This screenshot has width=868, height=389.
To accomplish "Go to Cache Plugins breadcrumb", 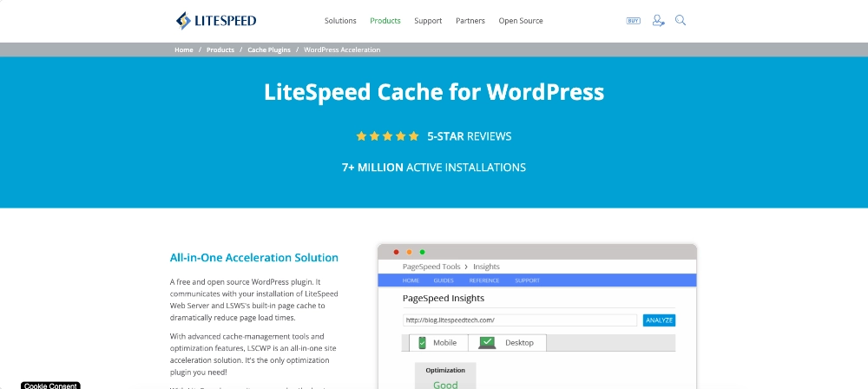I will [269, 49].
